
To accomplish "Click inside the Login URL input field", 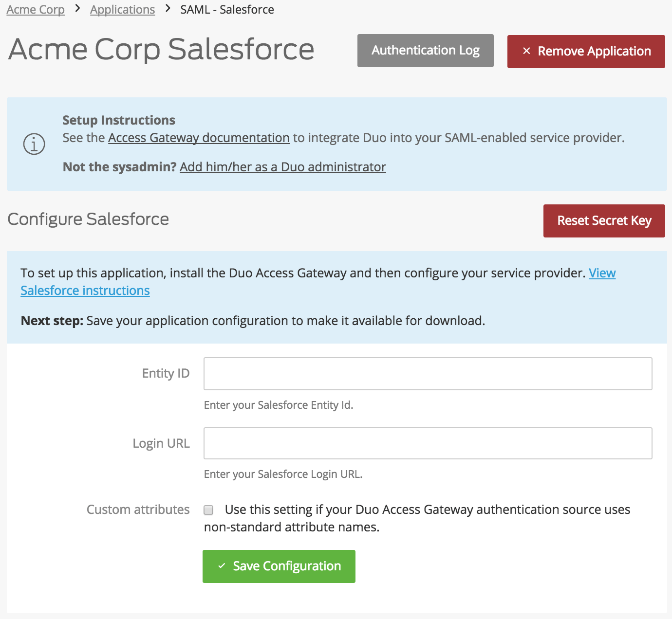I will coord(428,443).
